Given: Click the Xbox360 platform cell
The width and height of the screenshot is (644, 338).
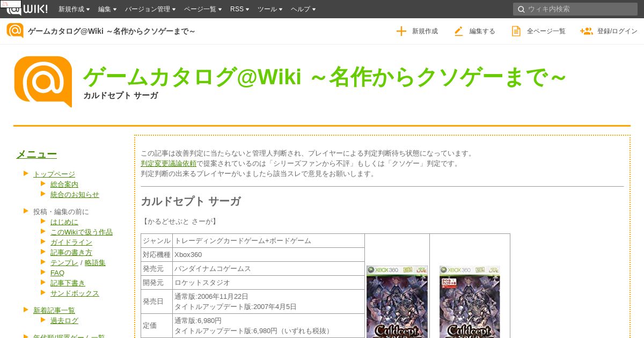Looking at the screenshot, I should click(268, 254).
